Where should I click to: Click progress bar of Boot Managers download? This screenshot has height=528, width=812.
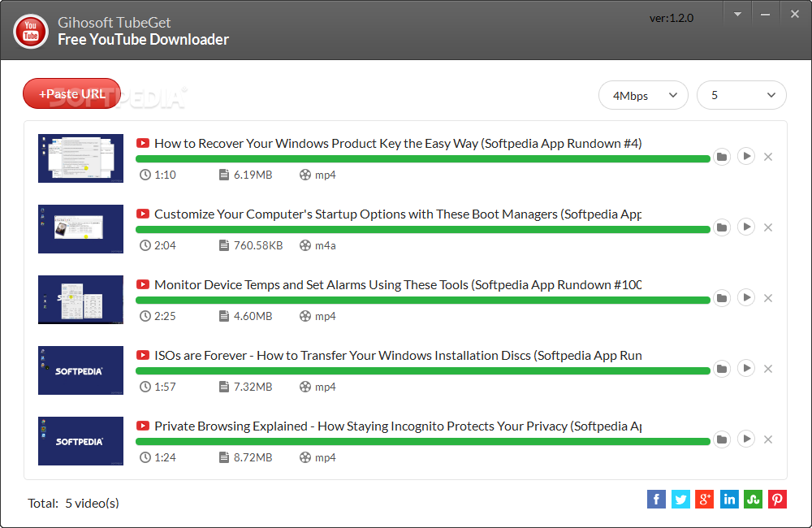(422, 230)
